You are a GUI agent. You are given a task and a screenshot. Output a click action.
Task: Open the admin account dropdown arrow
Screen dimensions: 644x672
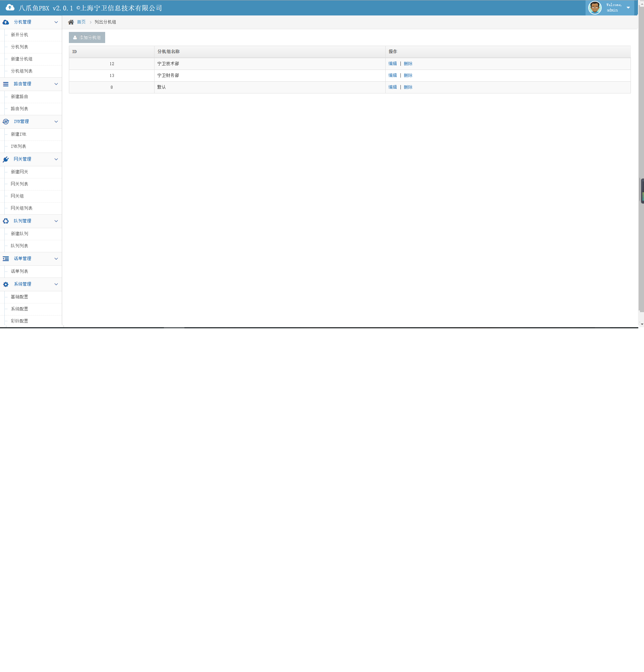pos(628,7)
